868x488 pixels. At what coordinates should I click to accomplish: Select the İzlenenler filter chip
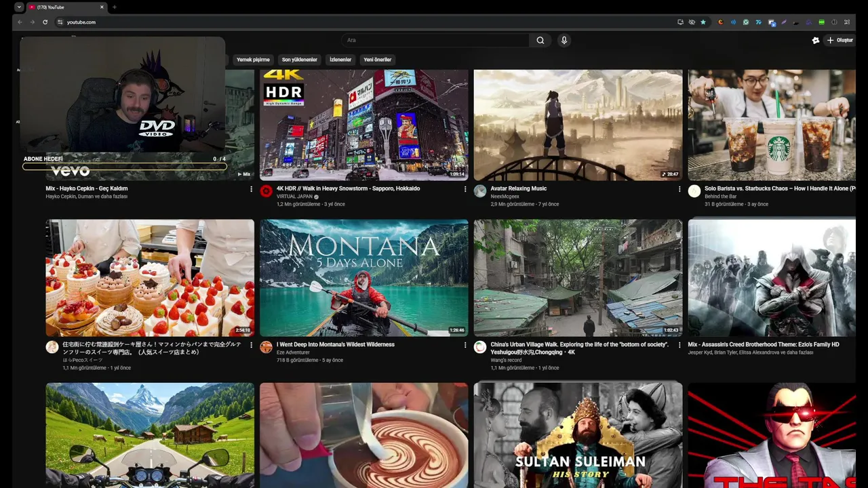340,60
